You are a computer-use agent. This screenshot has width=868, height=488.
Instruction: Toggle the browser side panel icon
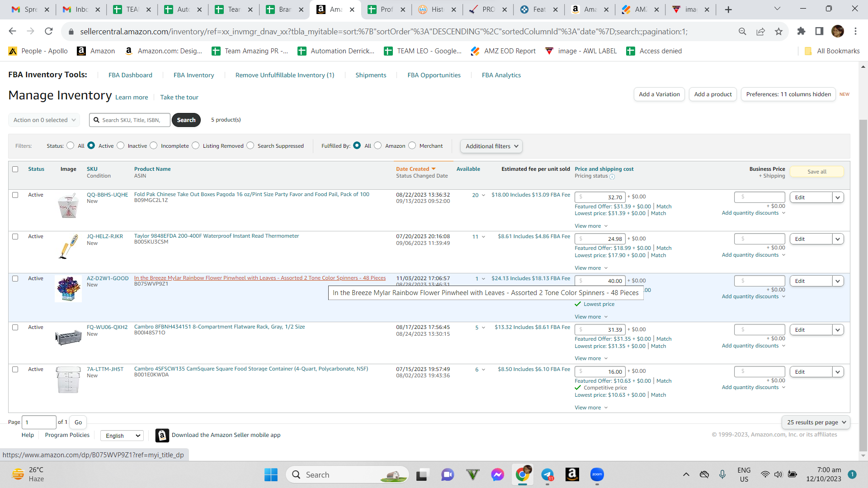click(819, 31)
